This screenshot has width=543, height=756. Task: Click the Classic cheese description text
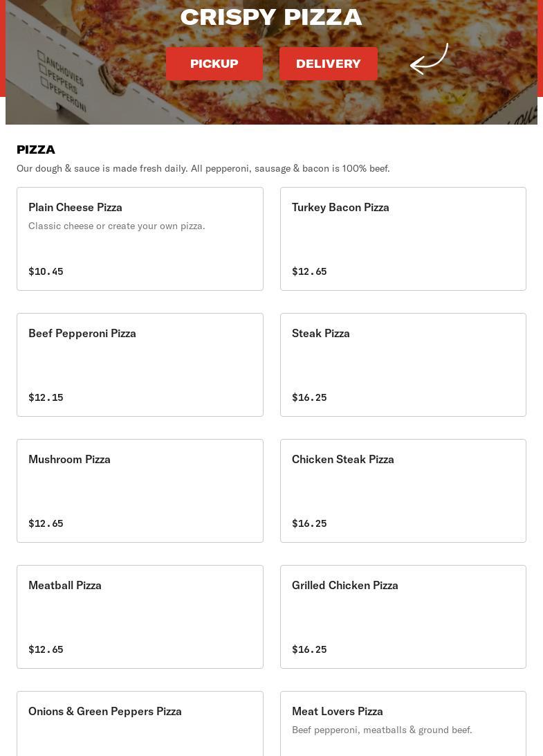[x=117, y=226]
